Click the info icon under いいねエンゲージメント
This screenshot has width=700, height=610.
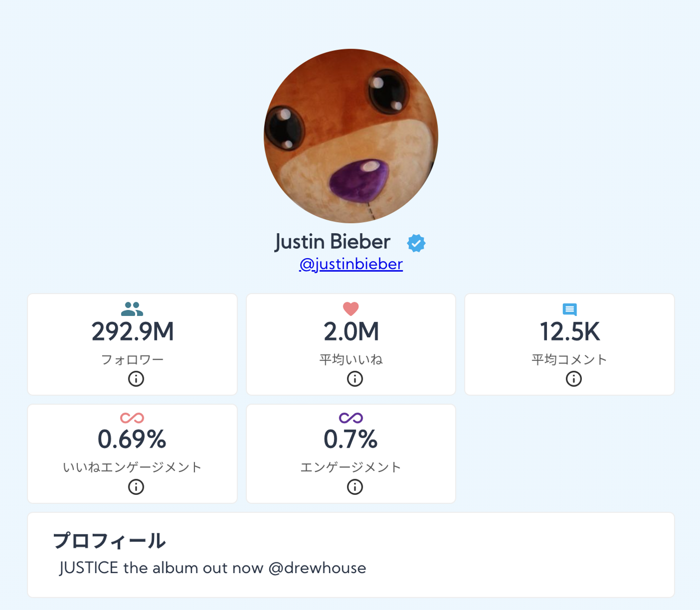[x=136, y=487]
